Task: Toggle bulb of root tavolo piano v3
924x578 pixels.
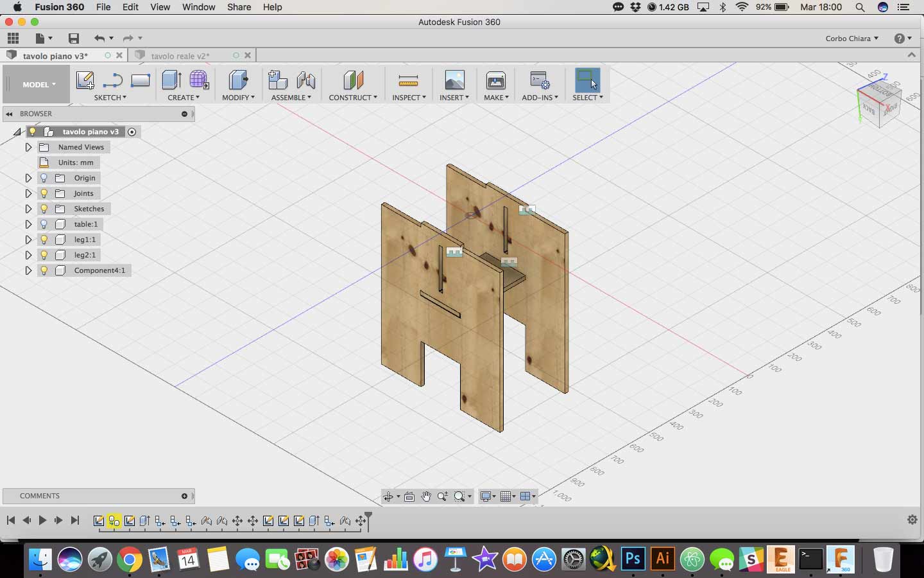Action: point(32,132)
